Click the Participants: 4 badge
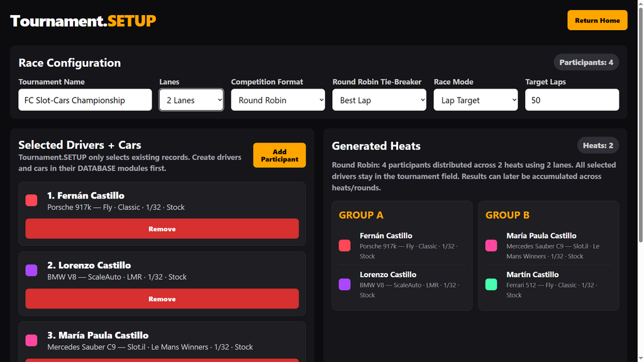This screenshot has width=644, height=362. pyautogui.click(x=586, y=62)
